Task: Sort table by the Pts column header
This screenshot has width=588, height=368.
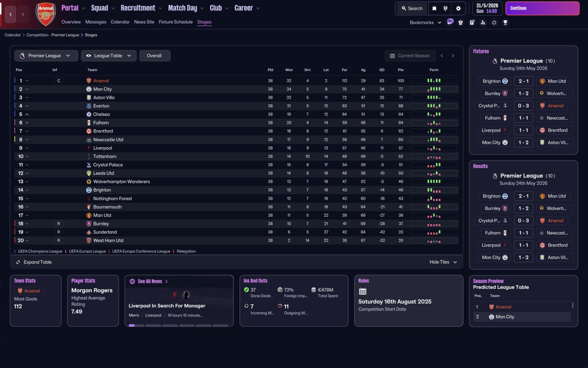Action: 401,70
